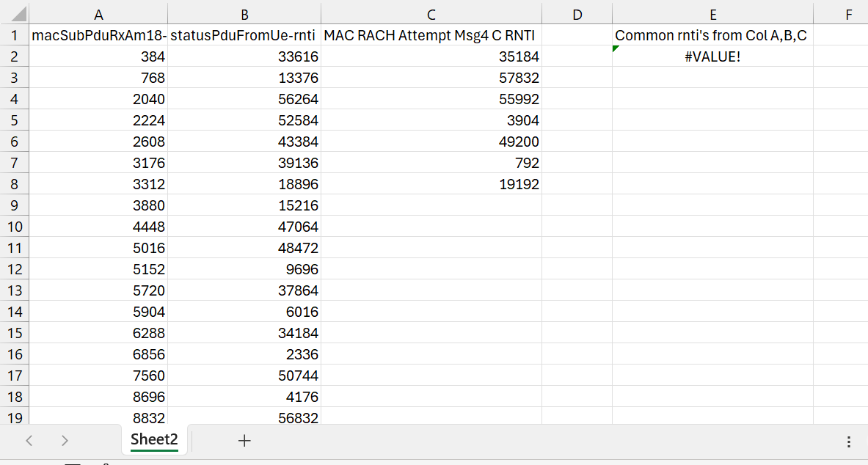The width and height of the screenshot is (868, 465).
Task: Click the previous sheet navigation arrow
Action: point(29,440)
